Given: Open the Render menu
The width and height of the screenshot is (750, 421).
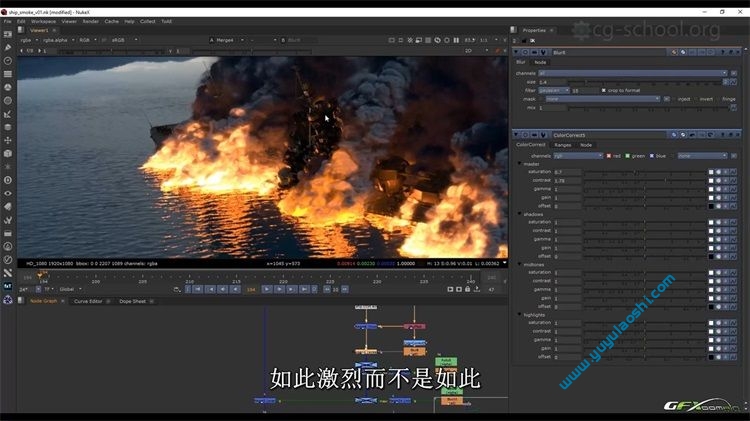Looking at the screenshot, I should click(90, 22).
